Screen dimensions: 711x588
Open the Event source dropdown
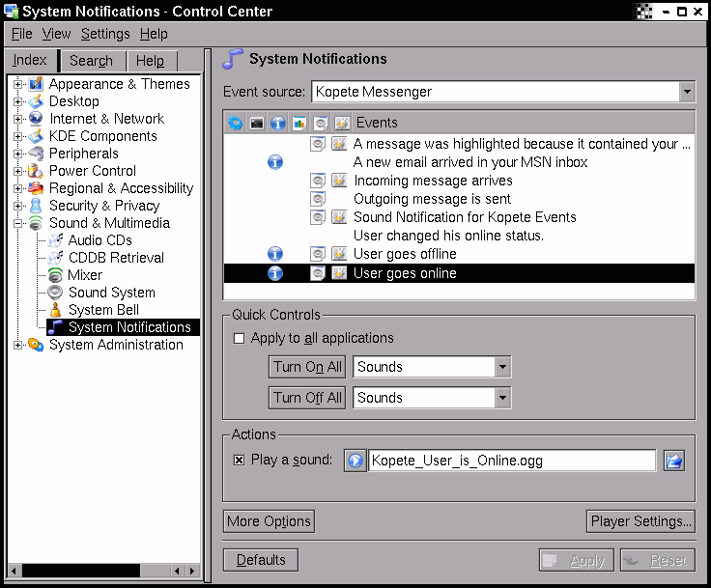click(686, 93)
